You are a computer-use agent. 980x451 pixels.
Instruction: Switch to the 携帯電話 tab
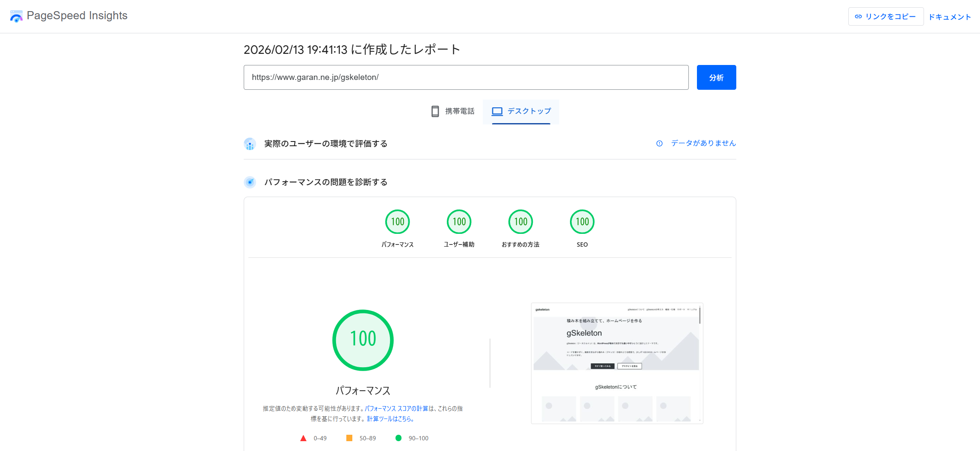coord(453,112)
